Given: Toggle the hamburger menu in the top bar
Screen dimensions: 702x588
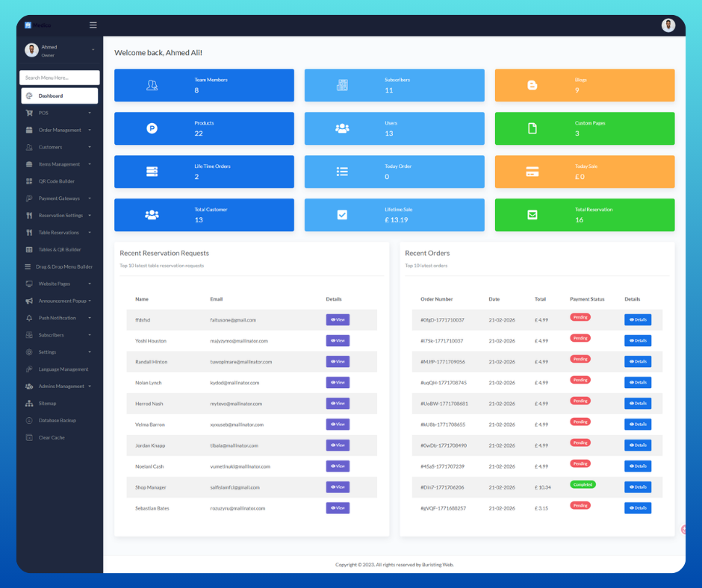Looking at the screenshot, I should 93,25.
